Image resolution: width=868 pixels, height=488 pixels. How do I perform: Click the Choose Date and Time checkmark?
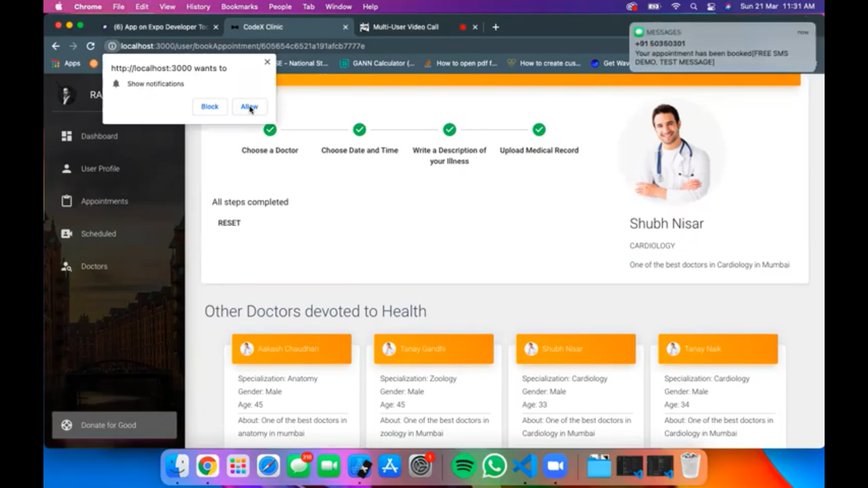pyautogui.click(x=359, y=130)
